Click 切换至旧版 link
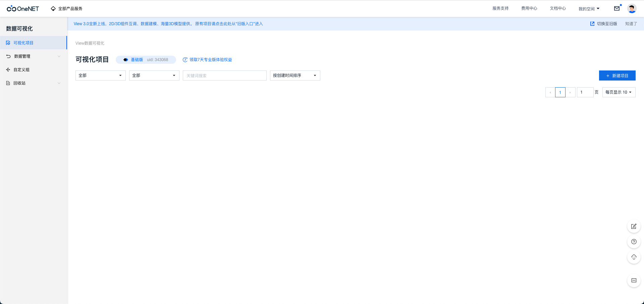The width and height of the screenshot is (644, 304). (604, 24)
